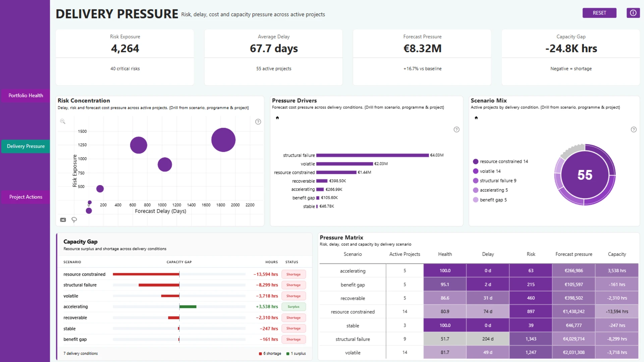Screen dimensions: 644x362
Task: Click the info icon beside RESET
Action: click(x=633, y=13)
